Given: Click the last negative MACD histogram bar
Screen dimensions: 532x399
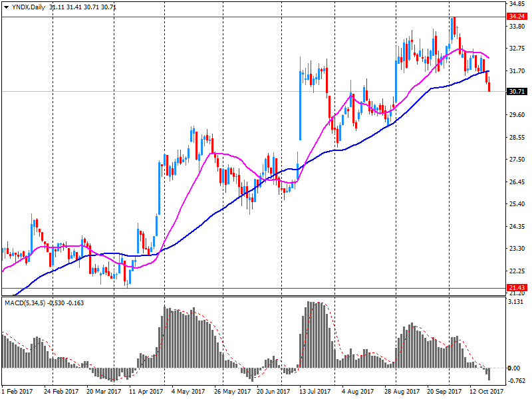Looking at the screenshot, I should (489, 374).
